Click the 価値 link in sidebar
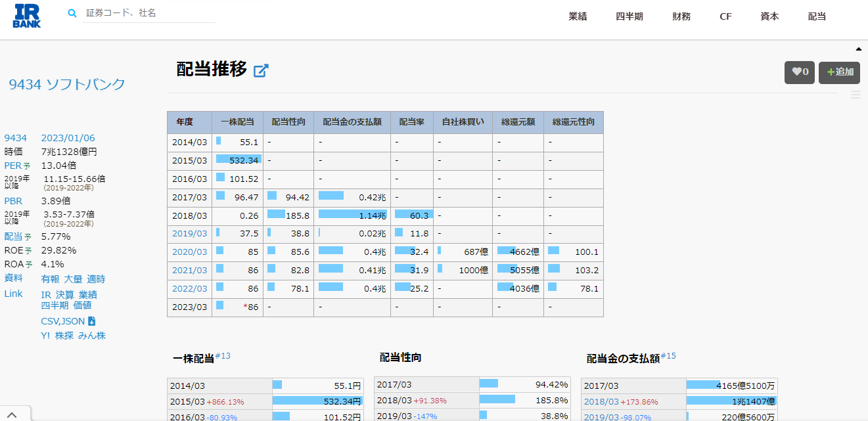Screen dimensions: 868x421 82,305
